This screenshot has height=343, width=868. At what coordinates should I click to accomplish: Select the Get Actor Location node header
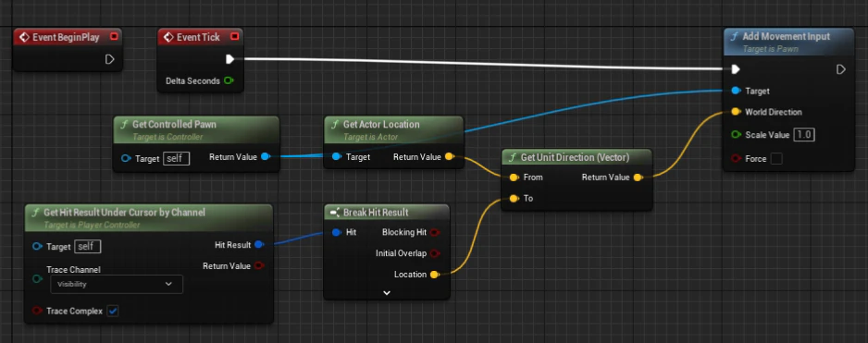pyautogui.click(x=393, y=129)
